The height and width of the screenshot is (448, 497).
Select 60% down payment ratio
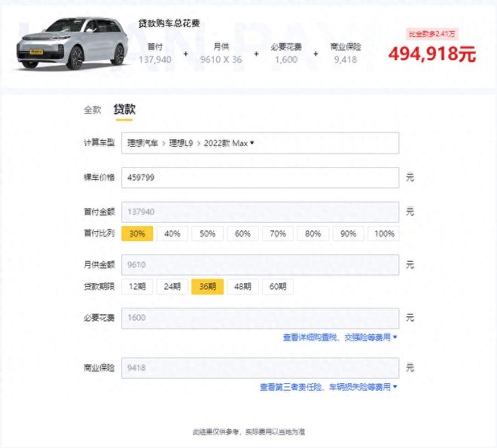click(x=242, y=233)
